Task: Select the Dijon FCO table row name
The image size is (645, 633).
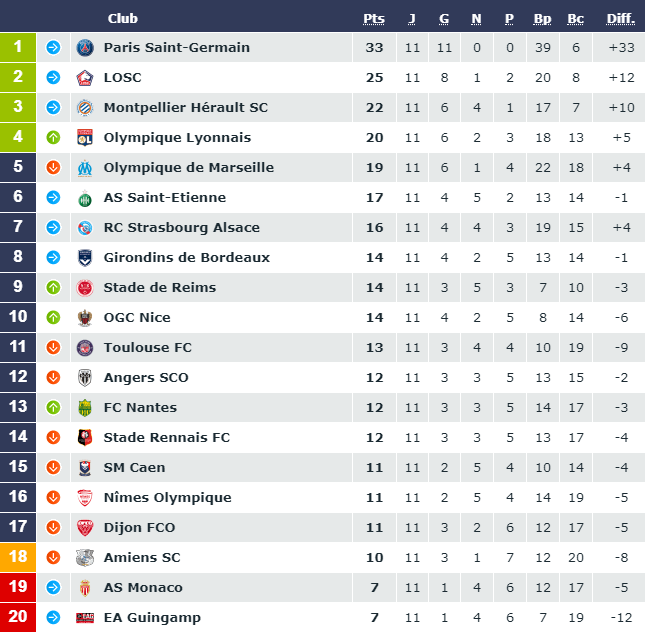Action: [139, 528]
